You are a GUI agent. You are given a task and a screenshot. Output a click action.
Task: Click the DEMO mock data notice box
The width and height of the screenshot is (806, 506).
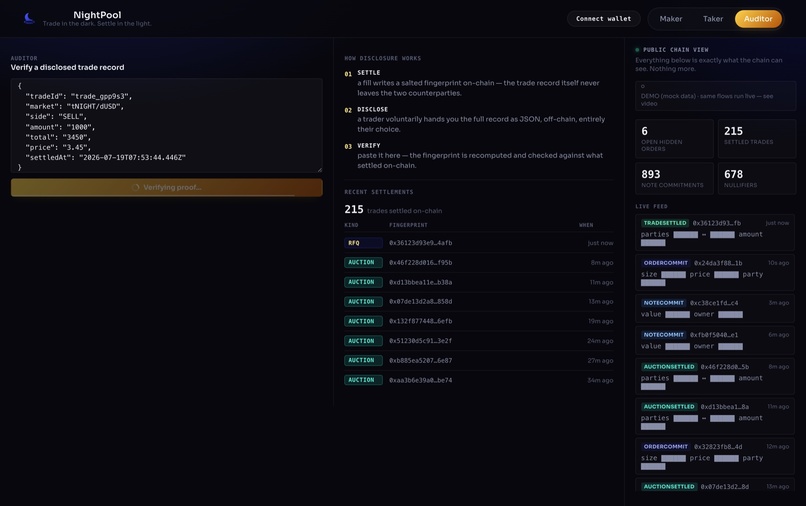pyautogui.click(x=715, y=96)
